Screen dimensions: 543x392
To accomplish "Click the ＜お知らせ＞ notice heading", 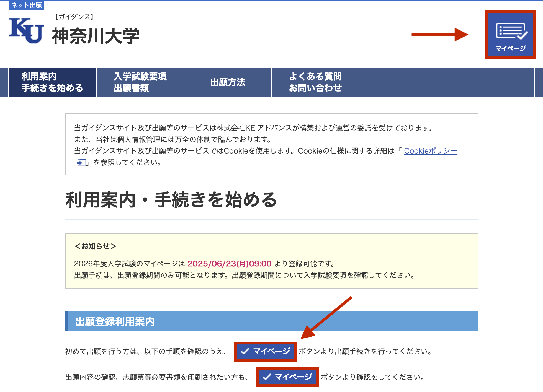I will [x=96, y=246].
